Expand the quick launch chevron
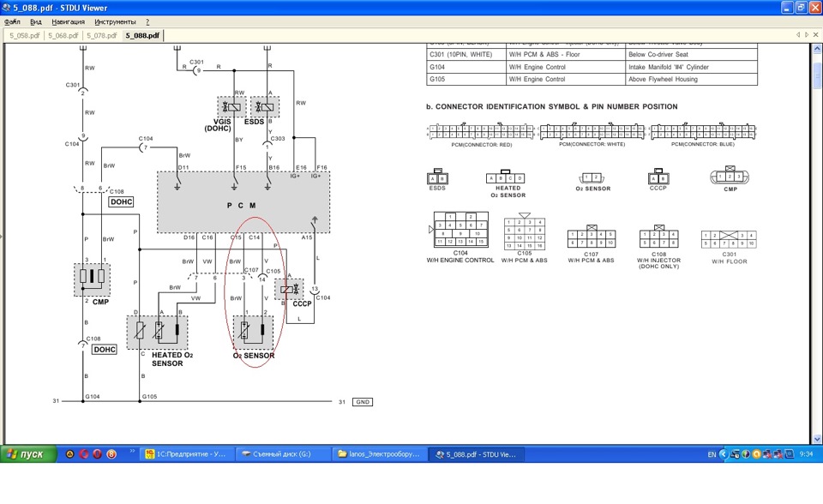The image size is (823, 504). (x=132, y=451)
